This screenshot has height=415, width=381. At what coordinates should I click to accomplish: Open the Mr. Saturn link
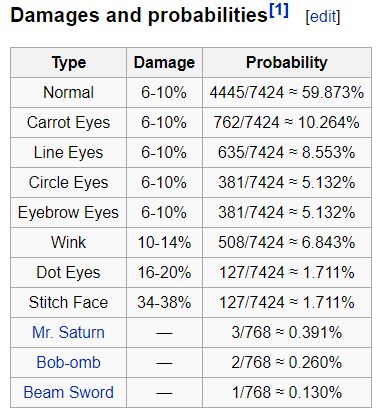(x=68, y=332)
